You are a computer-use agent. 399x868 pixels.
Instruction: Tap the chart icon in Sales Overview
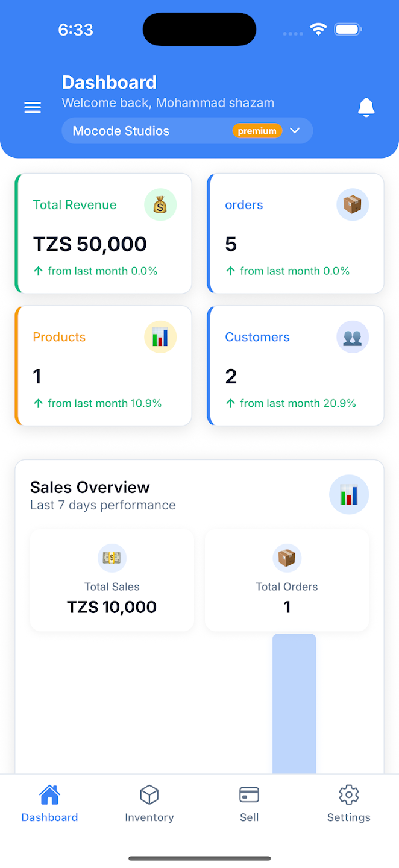(x=348, y=495)
